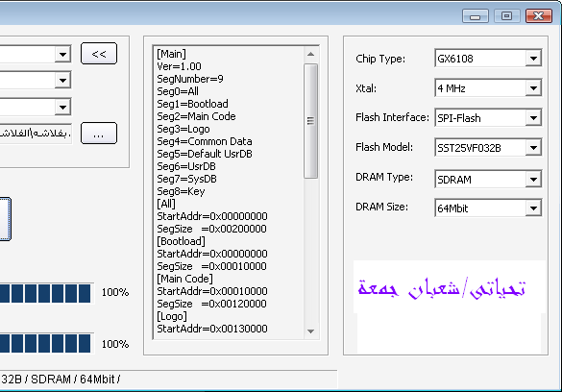
Task: Expand the Xtal dropdown set to 4 MHz
Action: point(488,88)
